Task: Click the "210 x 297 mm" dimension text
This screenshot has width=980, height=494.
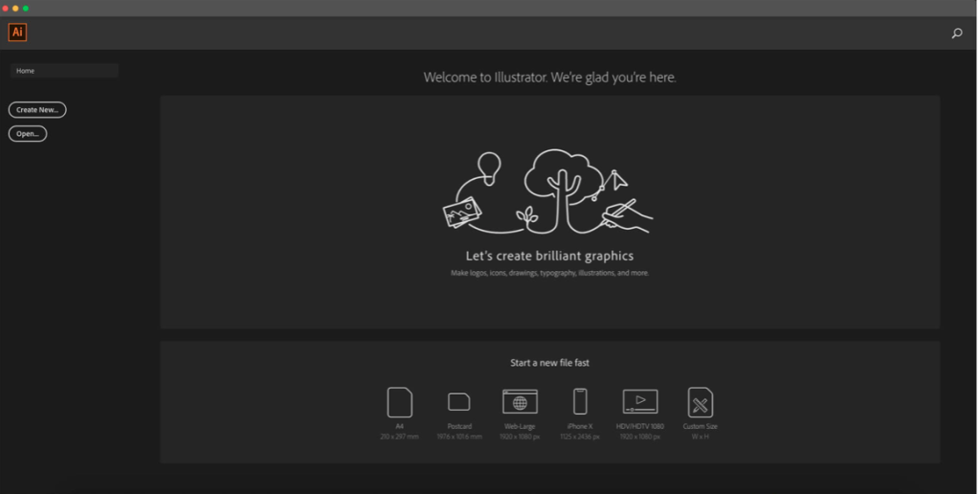Action: [x=399, y=437]
